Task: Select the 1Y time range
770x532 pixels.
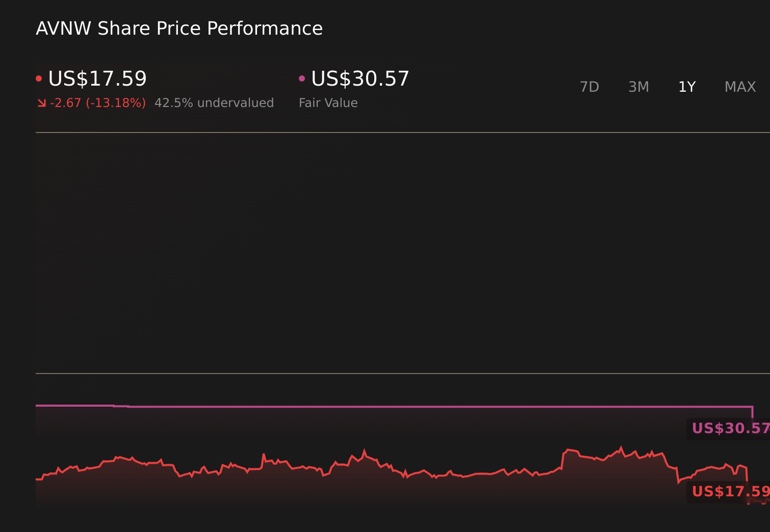Action: click(687, 87)
